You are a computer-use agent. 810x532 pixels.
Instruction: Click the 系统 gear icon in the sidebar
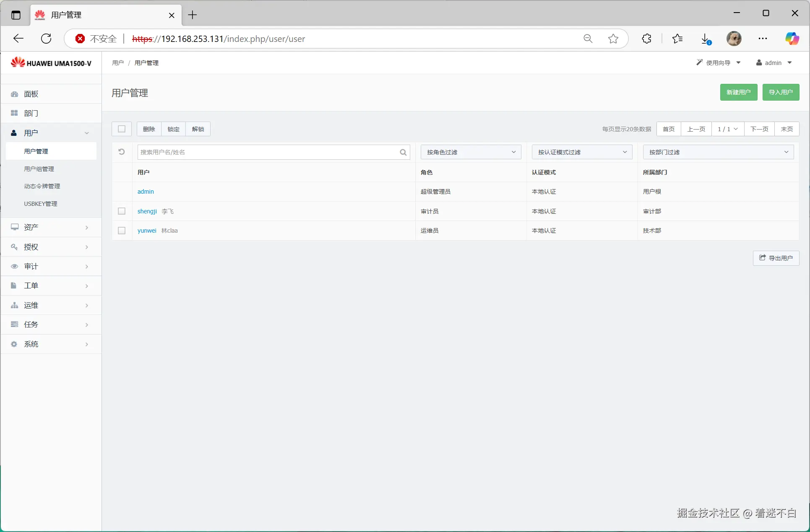14,344
